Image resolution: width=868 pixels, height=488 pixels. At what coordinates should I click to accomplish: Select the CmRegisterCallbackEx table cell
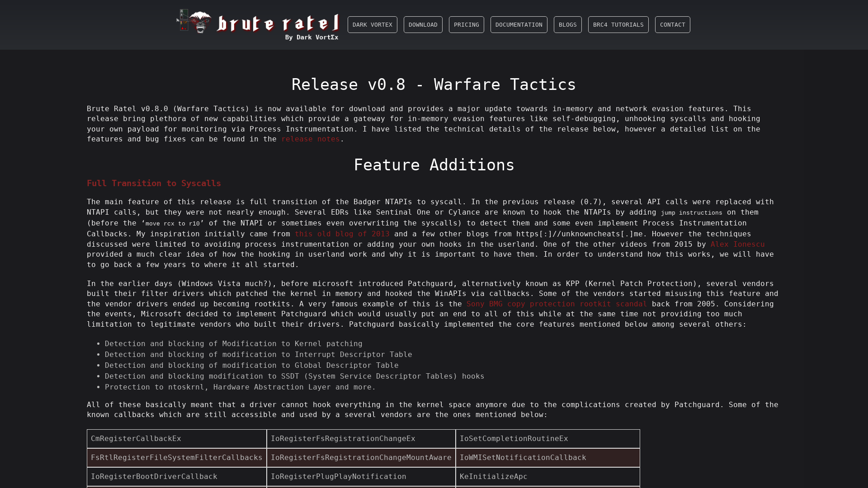tap(177, 439)
